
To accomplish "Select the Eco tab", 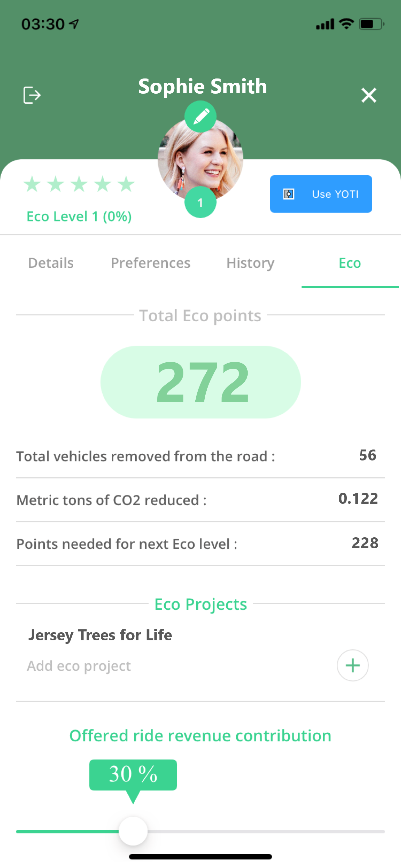I will click(x=350, y=263).
